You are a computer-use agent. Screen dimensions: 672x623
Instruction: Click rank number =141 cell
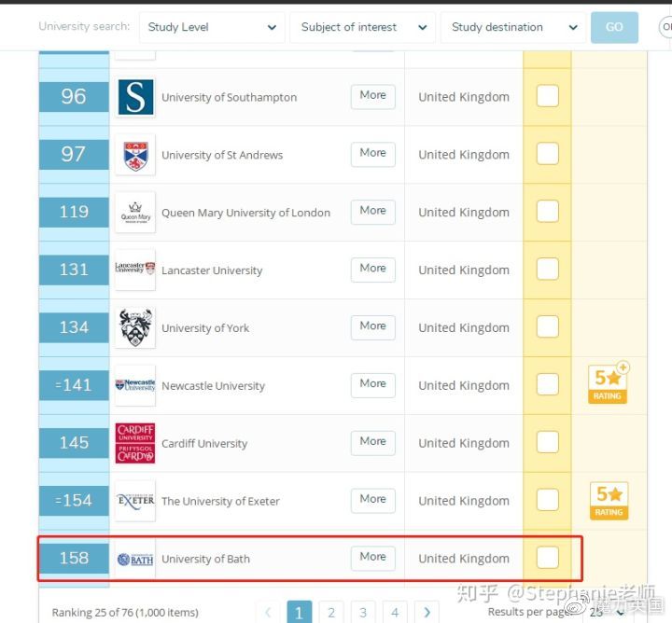74,385
